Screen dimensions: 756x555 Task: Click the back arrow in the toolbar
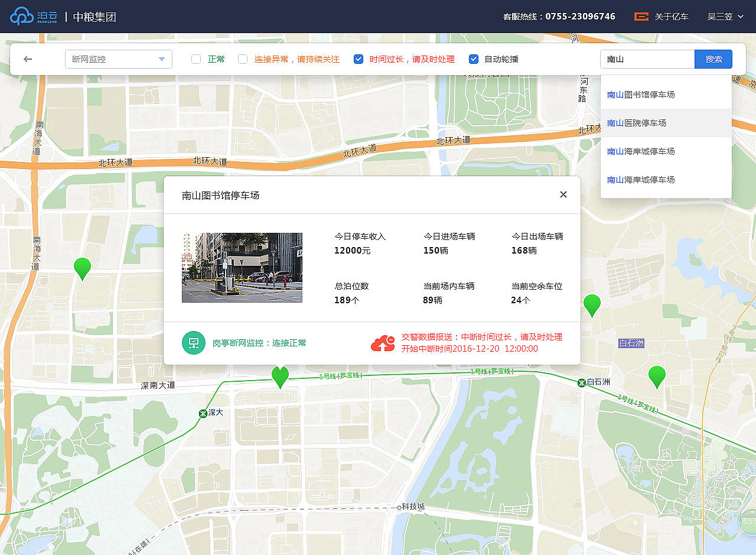[x=29, y=59]
